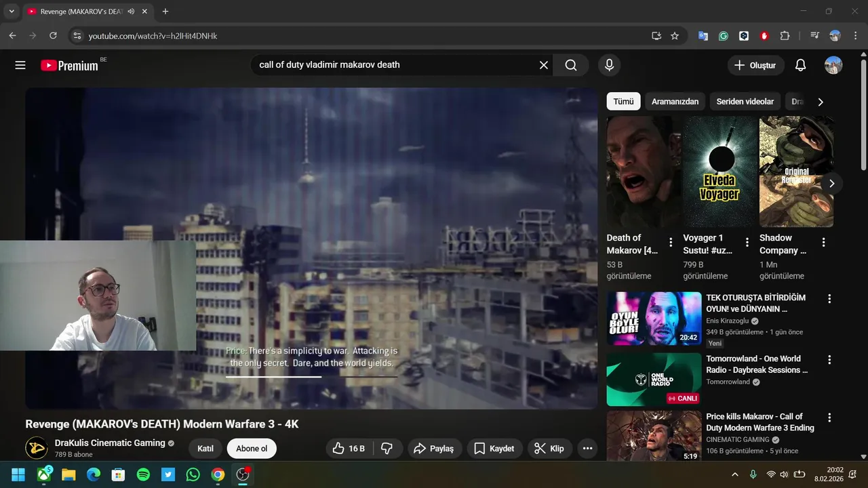868x488 pixels.
Task: Open Chrome extensions puzzle icon
Action: [x=785, y=36]
